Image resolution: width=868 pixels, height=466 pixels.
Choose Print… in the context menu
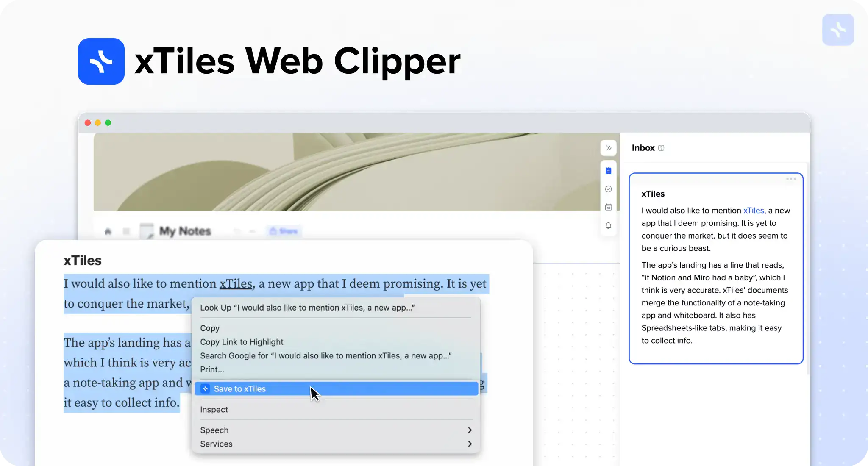point(212,369)
